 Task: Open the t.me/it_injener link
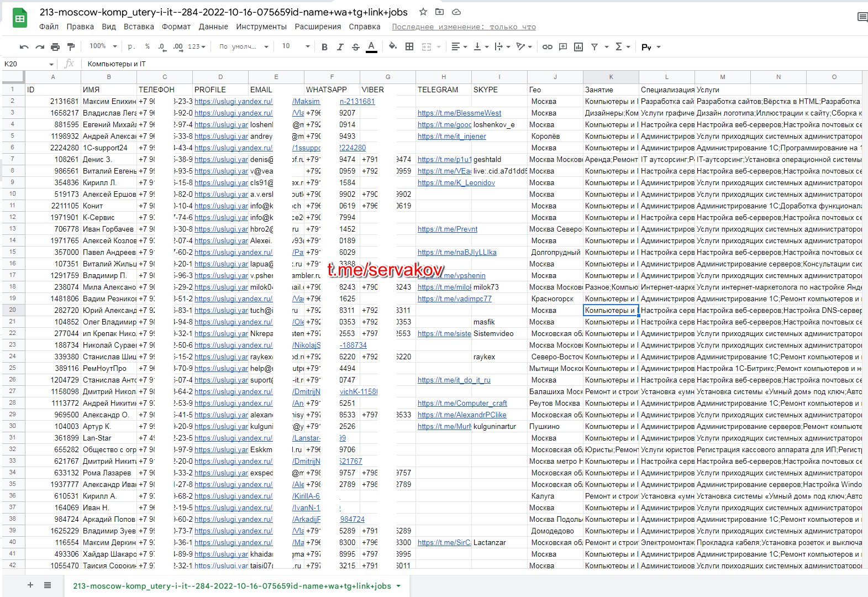tap(452, 137)
